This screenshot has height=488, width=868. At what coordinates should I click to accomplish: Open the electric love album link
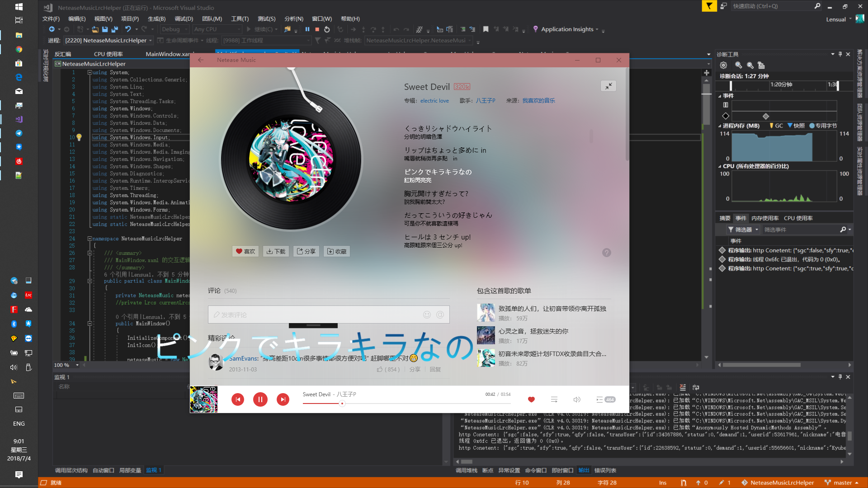[x=434, y=101]
